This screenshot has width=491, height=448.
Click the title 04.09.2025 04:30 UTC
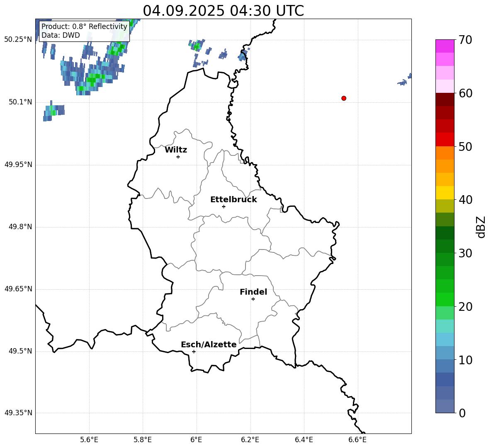point(223,11)
